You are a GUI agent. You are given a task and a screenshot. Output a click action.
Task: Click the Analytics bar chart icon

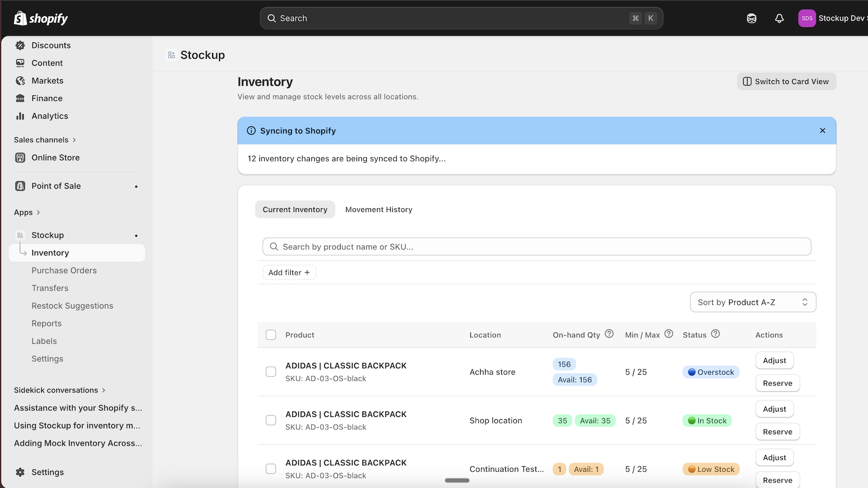[20, 116]
